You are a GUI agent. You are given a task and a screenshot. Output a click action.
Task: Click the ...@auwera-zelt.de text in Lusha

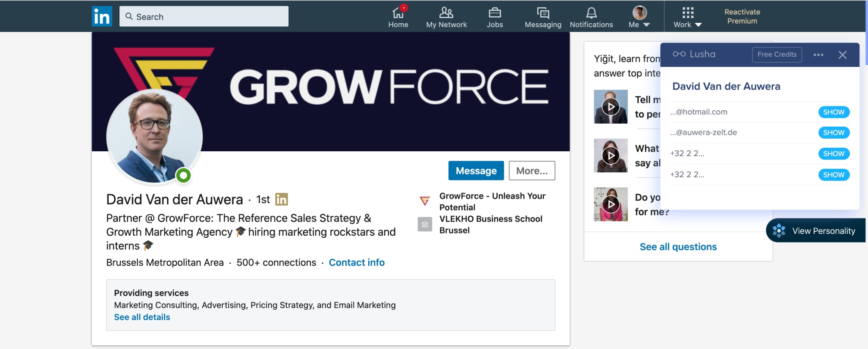click(x=703, y=132)
